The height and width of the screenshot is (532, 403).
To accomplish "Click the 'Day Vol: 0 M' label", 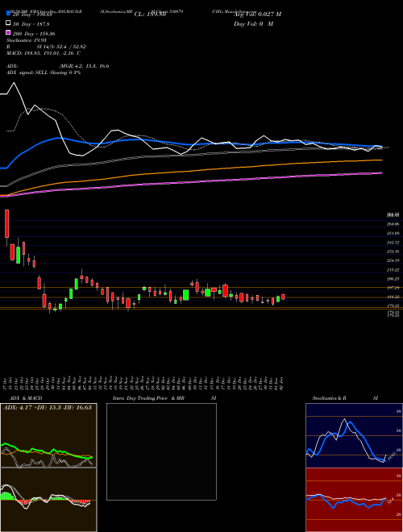I will pyautogui.click(x=253, y=24).
